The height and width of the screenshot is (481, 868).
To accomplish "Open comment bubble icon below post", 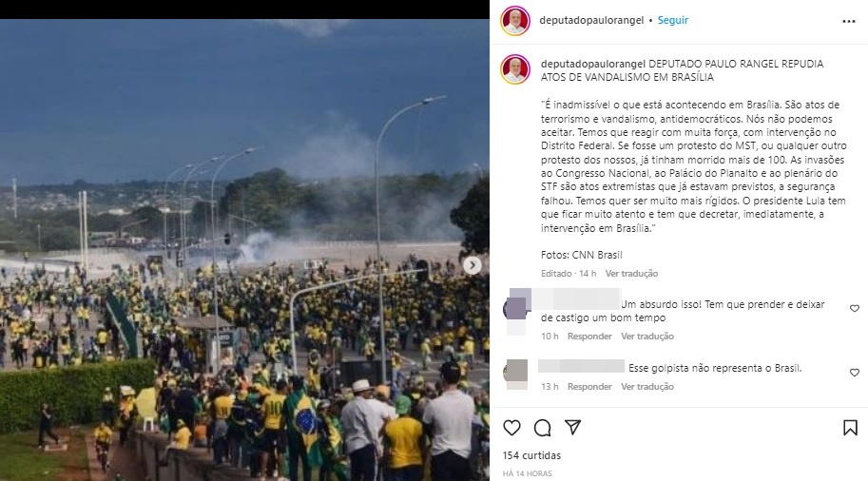I will [x=542, y=428].
